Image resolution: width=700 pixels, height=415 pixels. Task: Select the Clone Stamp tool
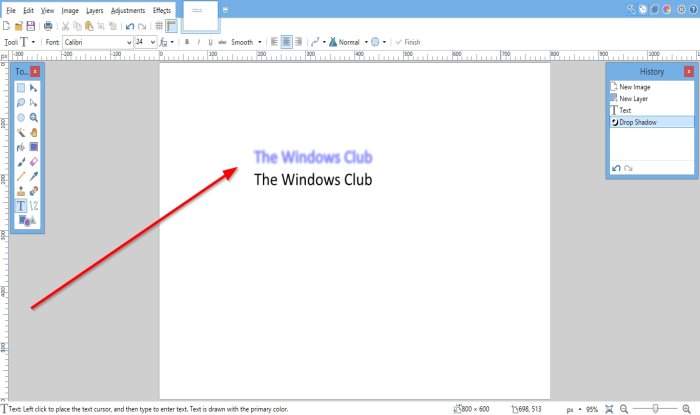tap(21, 191)
